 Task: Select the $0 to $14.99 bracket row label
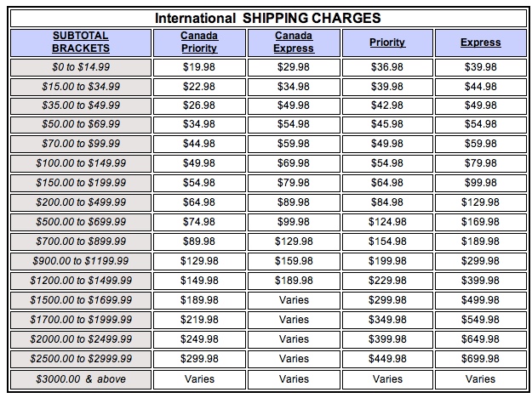(x=80, y=67)
